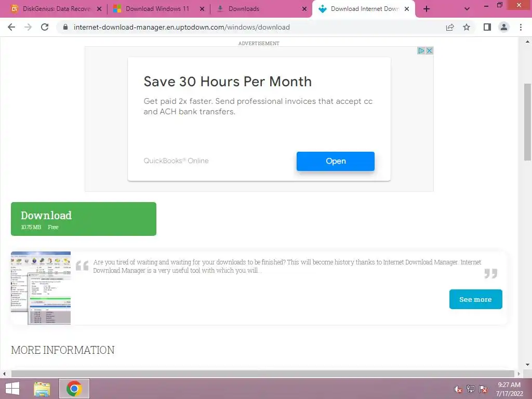
Task: Click the address bar URL field
Action: (x=251, y=27)
